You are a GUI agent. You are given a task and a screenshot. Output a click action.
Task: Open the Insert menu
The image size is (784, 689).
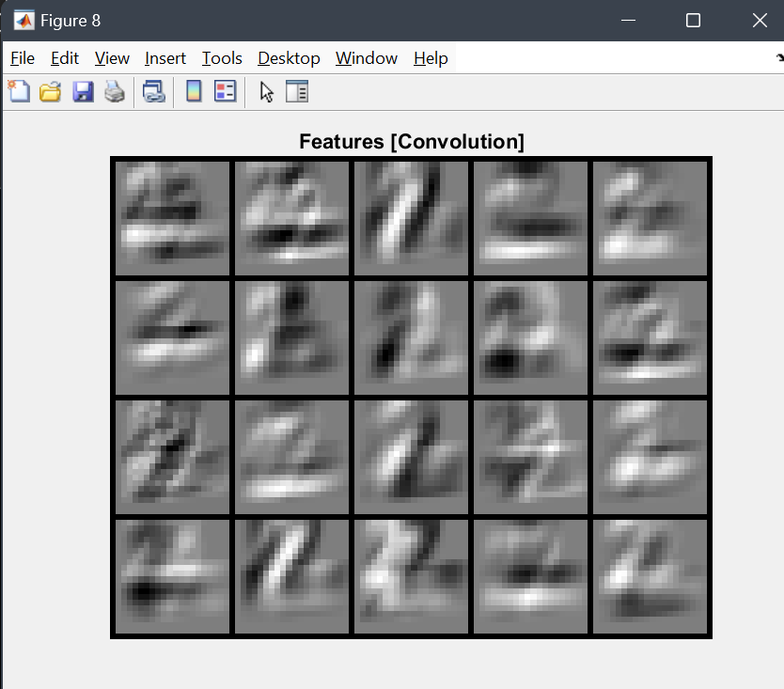[165, 58]
